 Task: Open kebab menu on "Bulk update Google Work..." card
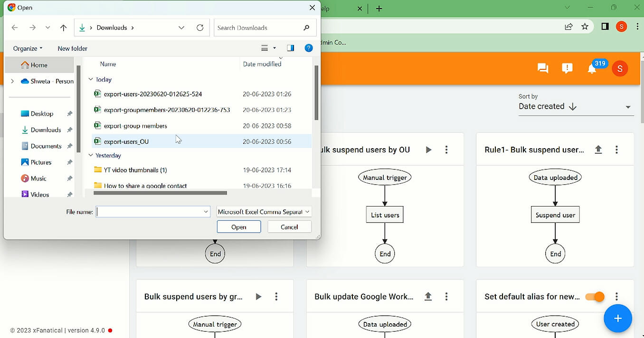click(446, 296)
